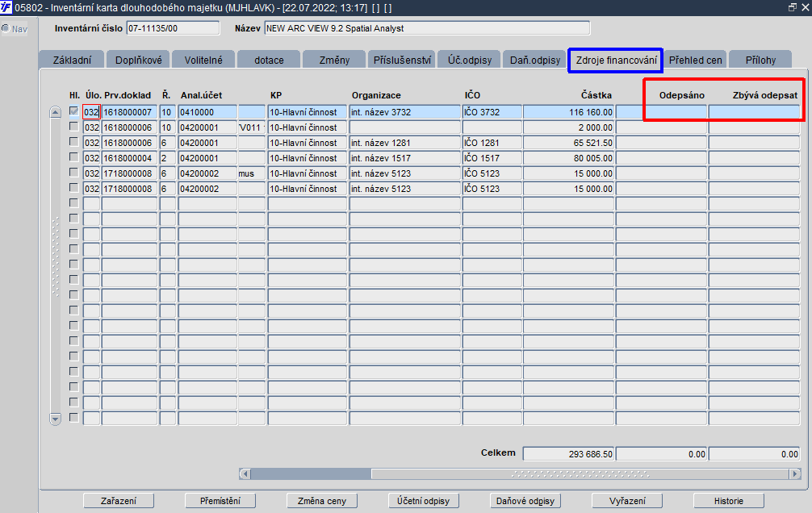This screenshot has height=513, width=812.
Task: Click the IČO 1517 cell
Action: pos(492,158)
